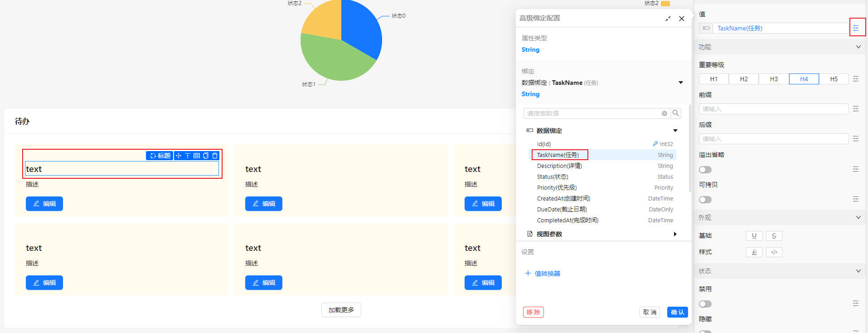This screenshot has height=333, width=868.
Task: Click the 前缀 input field
Action: pos(773,109)
